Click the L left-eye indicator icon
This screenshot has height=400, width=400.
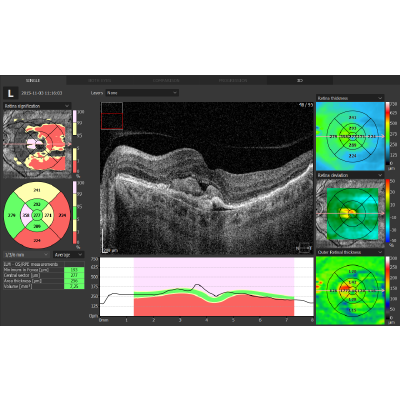(x=10, y=93)
